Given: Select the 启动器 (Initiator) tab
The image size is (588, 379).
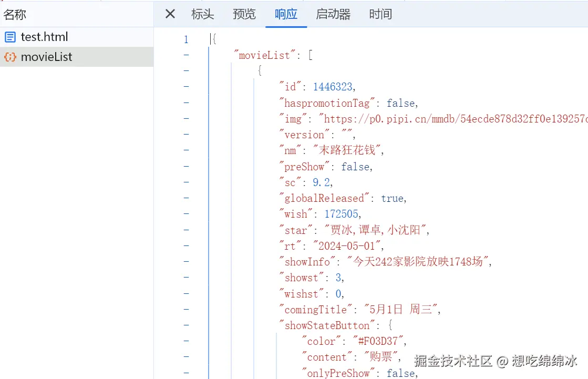Looking at the screenshot, I should (x=333, y=14).
